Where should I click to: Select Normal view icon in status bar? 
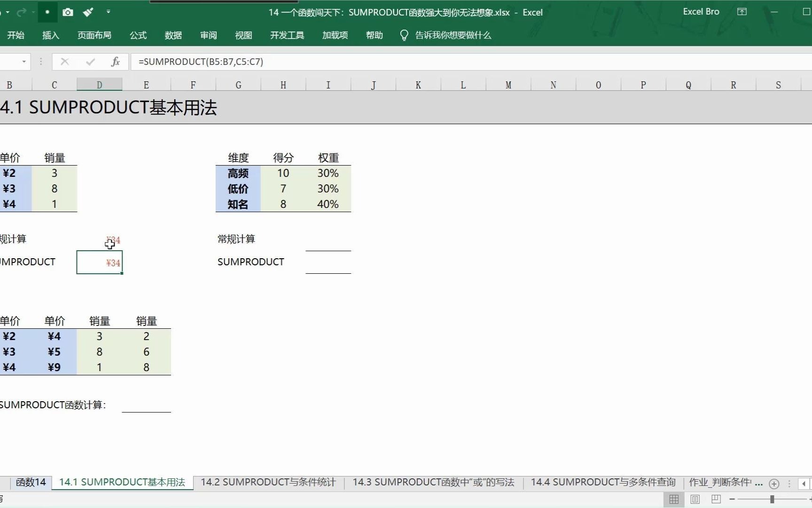click(x=674, y=500)
